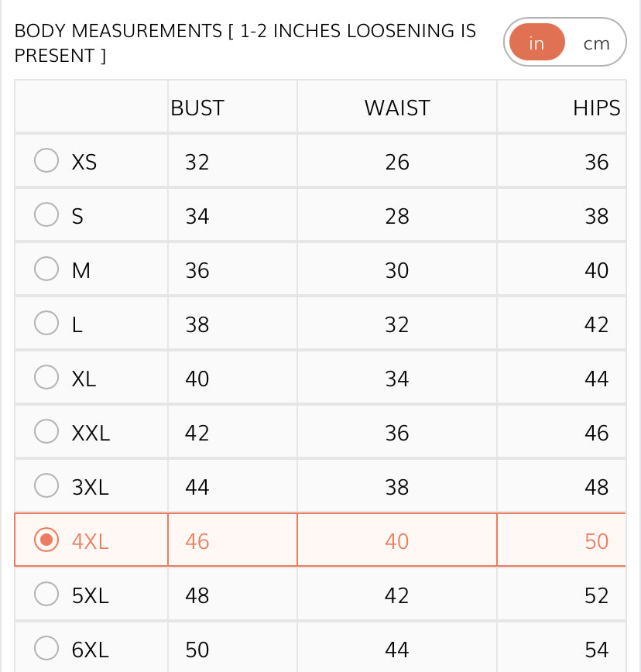Click the 5XL waist value 42
This screenshot has height=672, width=641.
[x=396, y=595]
